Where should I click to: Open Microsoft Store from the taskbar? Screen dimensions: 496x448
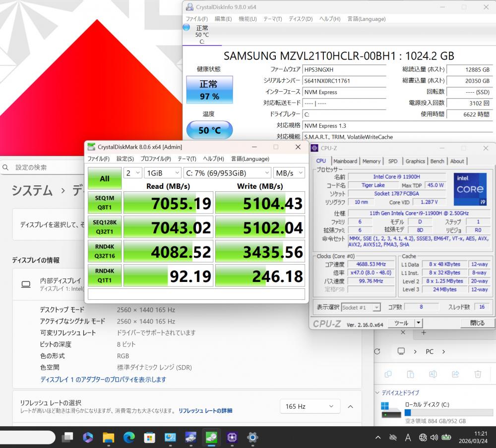(x=149, y=437)
